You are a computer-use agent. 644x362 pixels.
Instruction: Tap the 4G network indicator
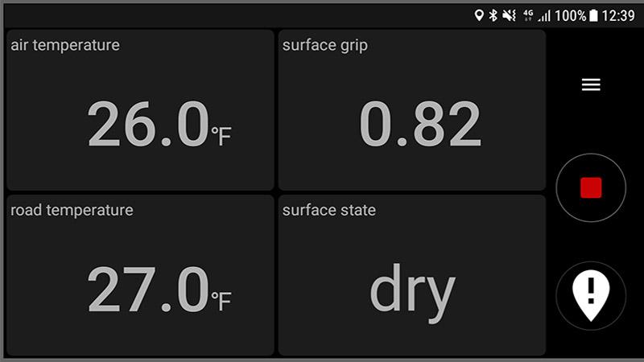point(528,15)
